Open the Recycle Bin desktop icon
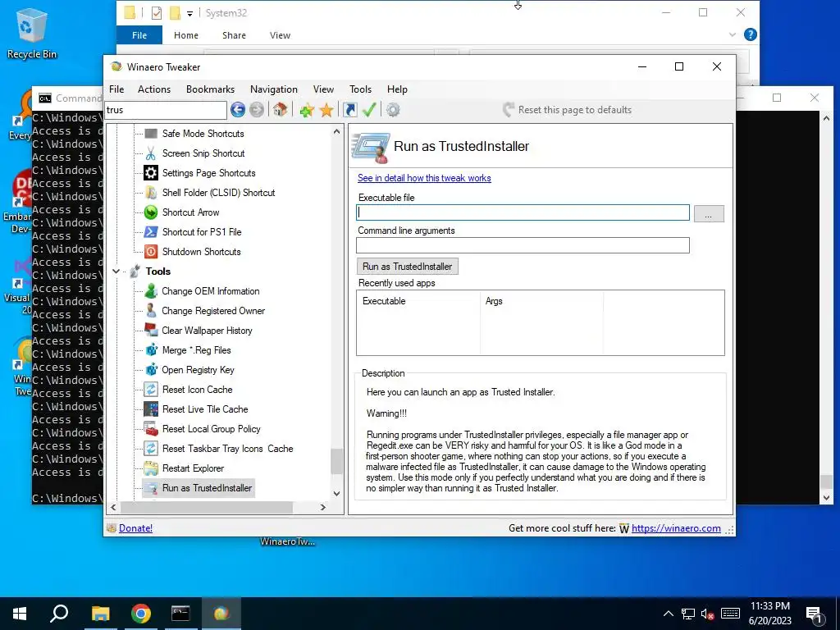 pos(32,33)
